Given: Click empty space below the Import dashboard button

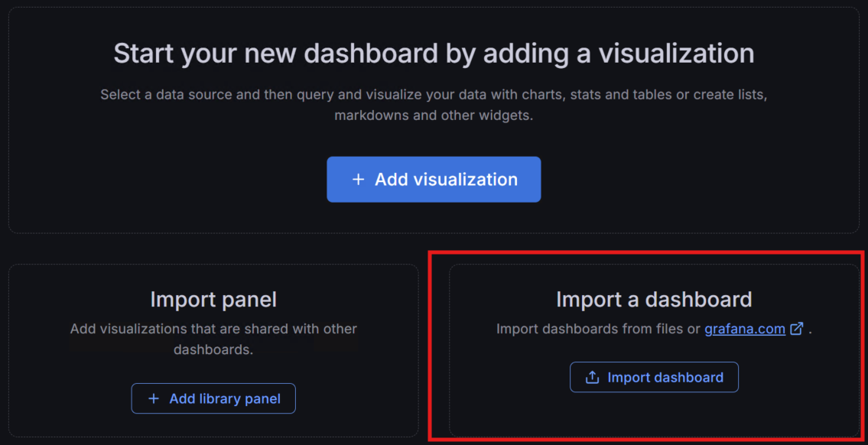Looking at the screenshot, I should tap(654, 413).
